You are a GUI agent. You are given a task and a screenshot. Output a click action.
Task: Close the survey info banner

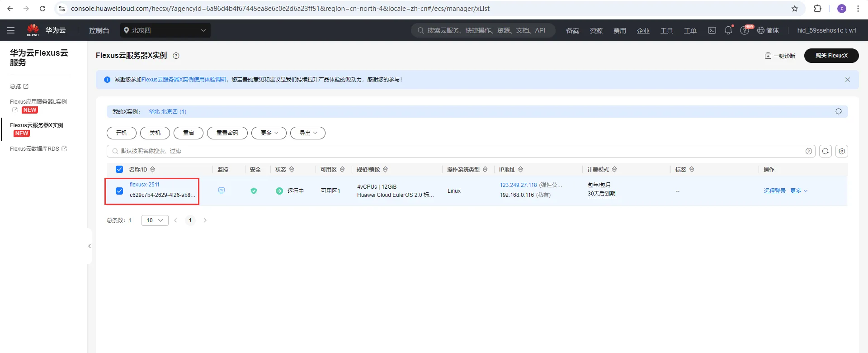click(x=848, y=80)
